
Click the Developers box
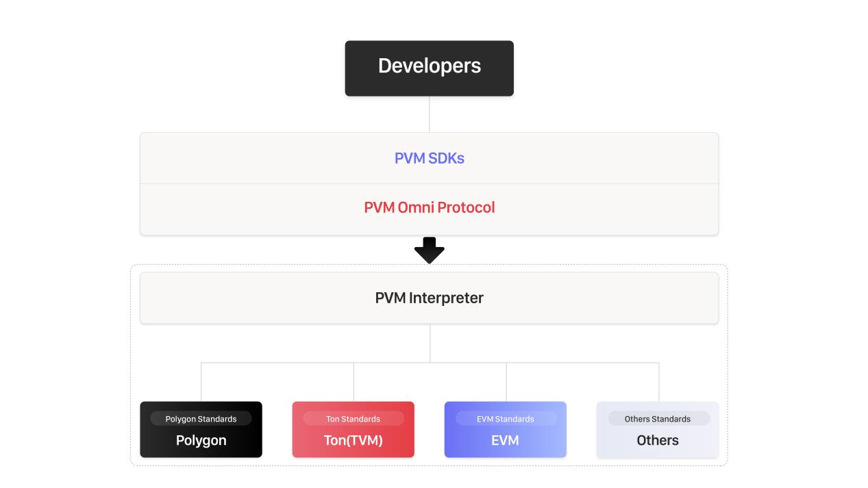point(429,68)
